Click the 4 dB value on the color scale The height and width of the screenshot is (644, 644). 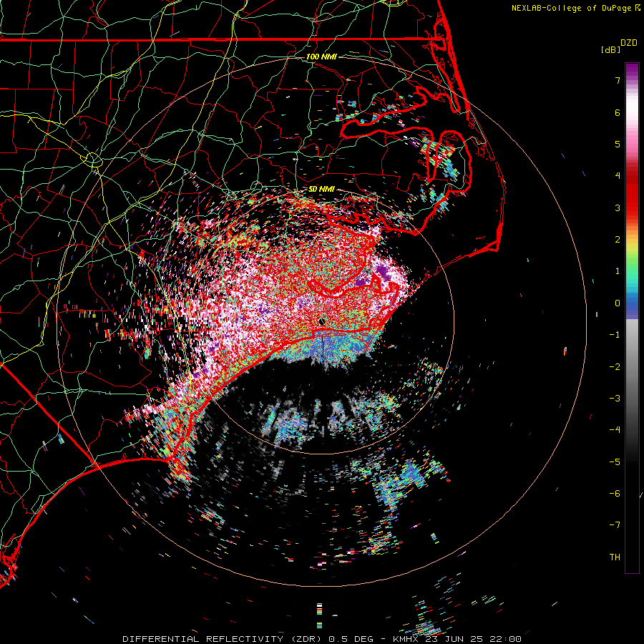(618, 176)
